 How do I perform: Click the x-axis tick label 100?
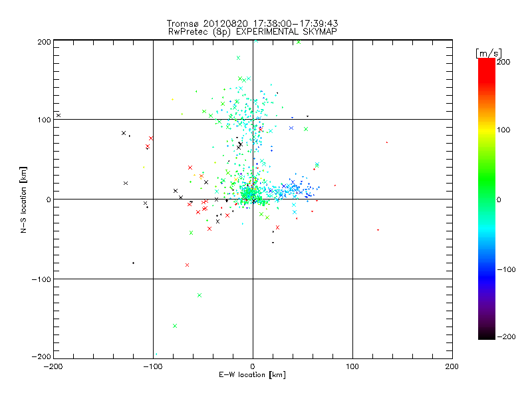[352, 366]
